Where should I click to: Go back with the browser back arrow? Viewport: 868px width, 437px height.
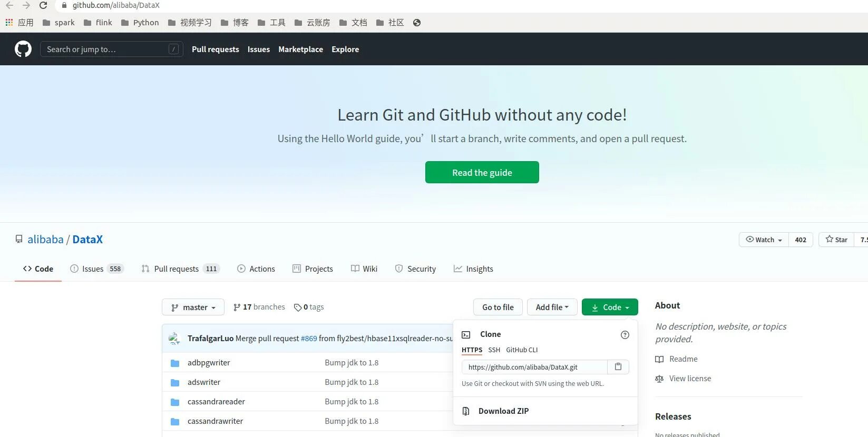[9, 5]
